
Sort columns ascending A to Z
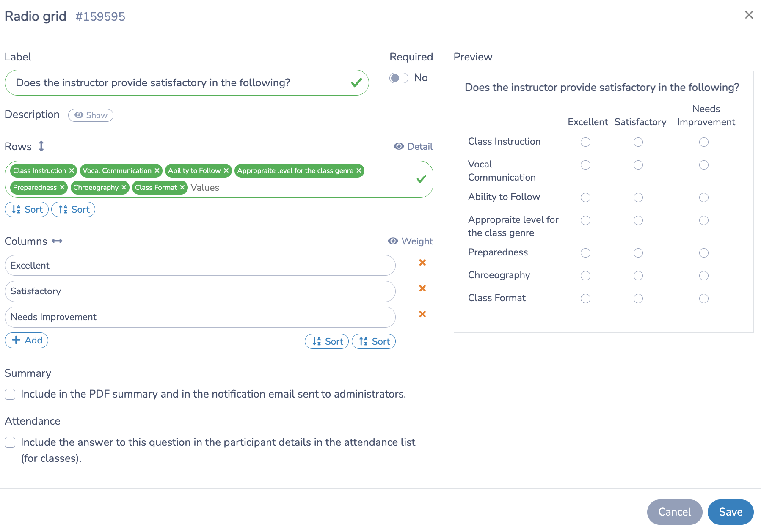tap(327, 341)
